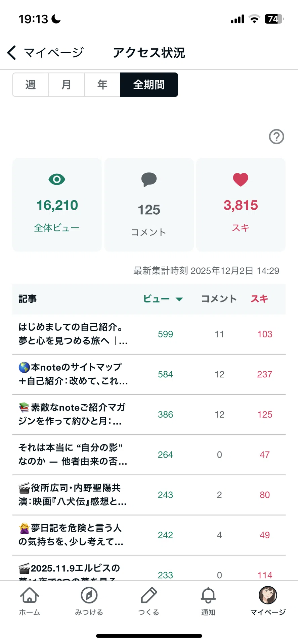Open article 本noteのサイトマップ
298x644 pixels.
click(149, 374)
